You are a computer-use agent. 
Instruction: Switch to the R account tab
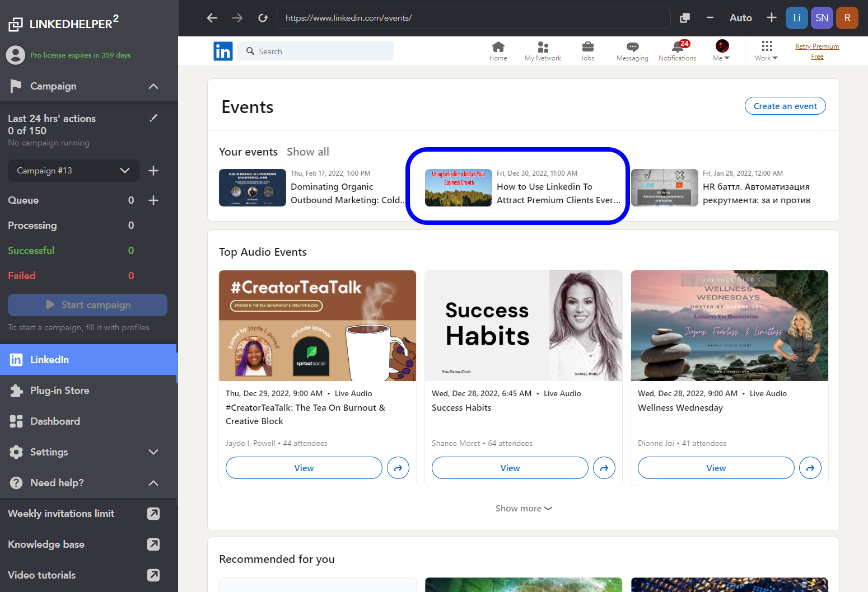(x=847, y=18)
